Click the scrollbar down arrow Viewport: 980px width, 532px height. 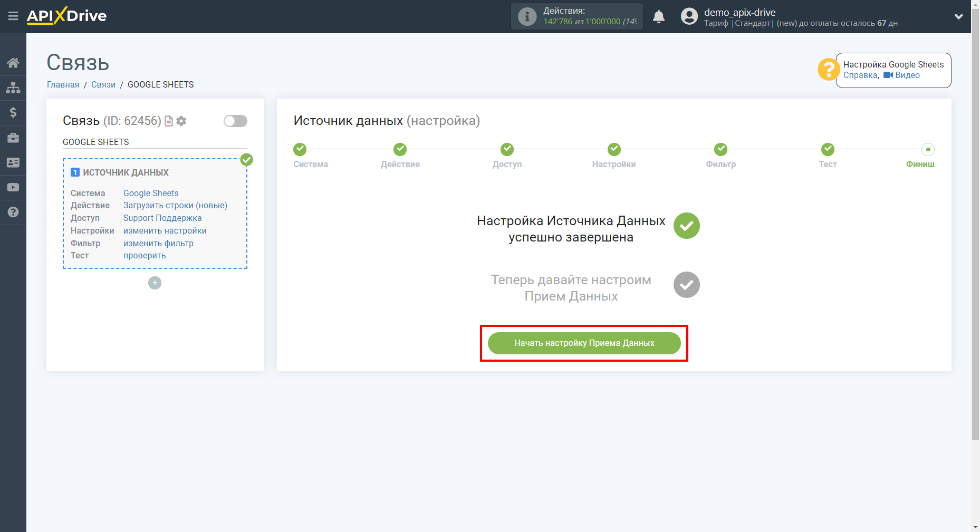975,527
